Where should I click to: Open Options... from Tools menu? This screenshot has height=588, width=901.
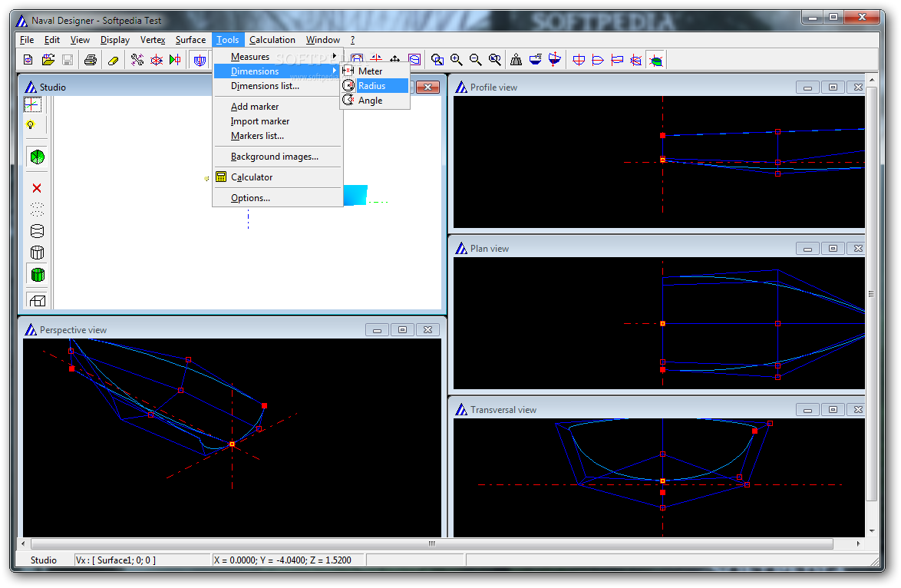[278, 198]
